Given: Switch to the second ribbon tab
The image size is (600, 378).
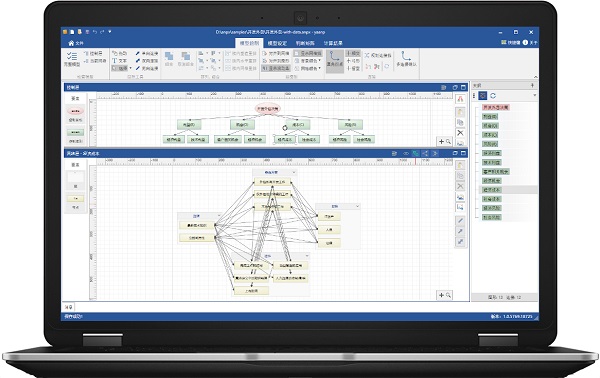Looking at the screenshot, I should coord(277,43).
